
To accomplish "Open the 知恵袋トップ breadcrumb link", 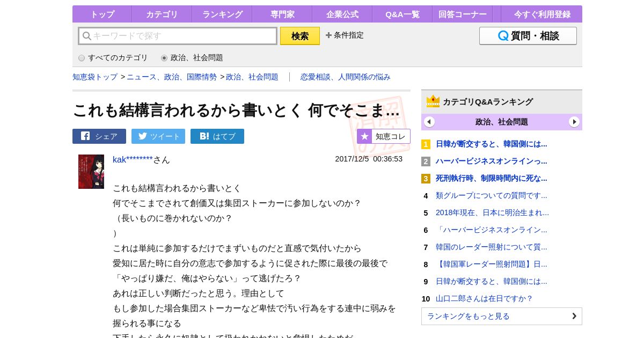I will point(95,77).
